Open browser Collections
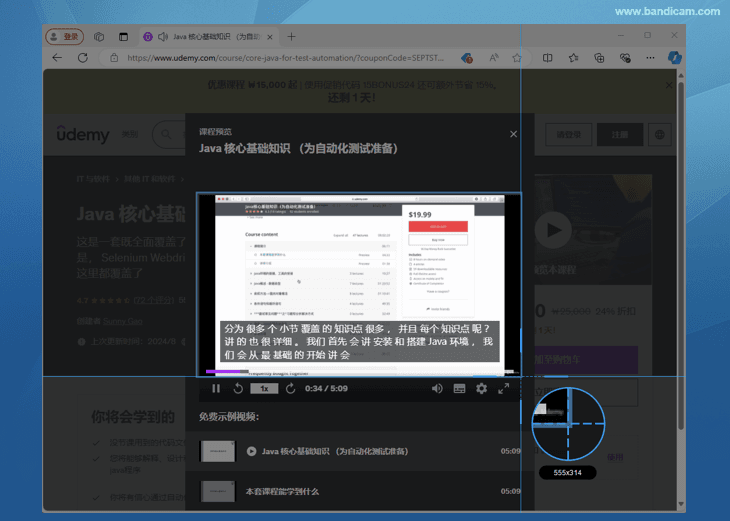Screen dimensions: 730x521 (x=599, y=58)
